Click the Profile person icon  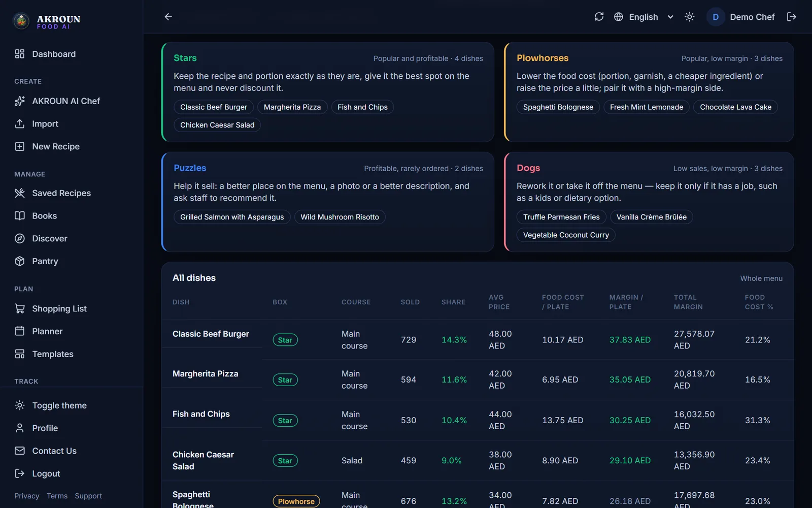pos(20,428)
